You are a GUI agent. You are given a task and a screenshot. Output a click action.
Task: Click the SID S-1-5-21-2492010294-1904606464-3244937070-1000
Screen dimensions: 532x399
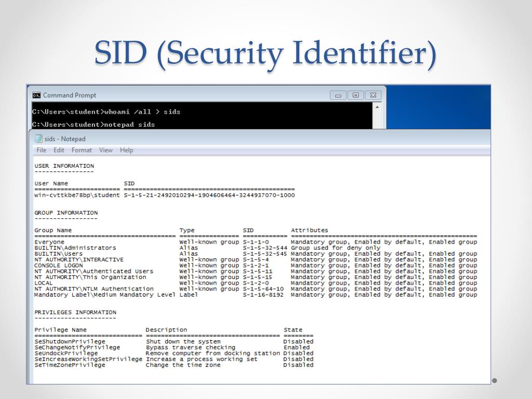pos(209,195)
